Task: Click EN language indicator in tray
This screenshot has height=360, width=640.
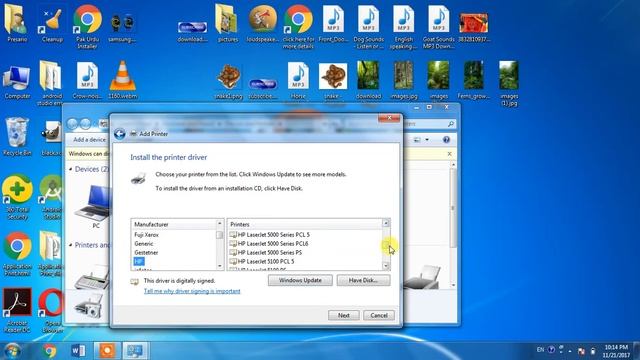Action: coord(540,350)
